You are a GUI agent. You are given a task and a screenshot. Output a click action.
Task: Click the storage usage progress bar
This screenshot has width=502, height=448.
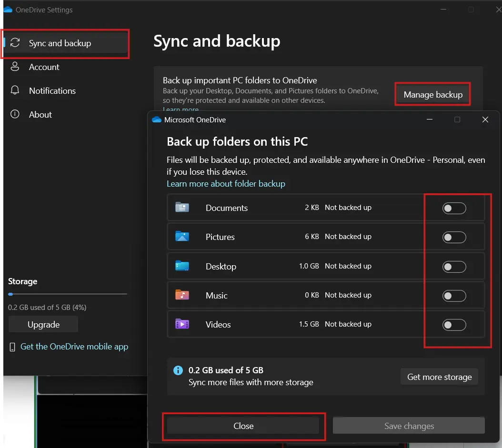(x=67, y=294)
